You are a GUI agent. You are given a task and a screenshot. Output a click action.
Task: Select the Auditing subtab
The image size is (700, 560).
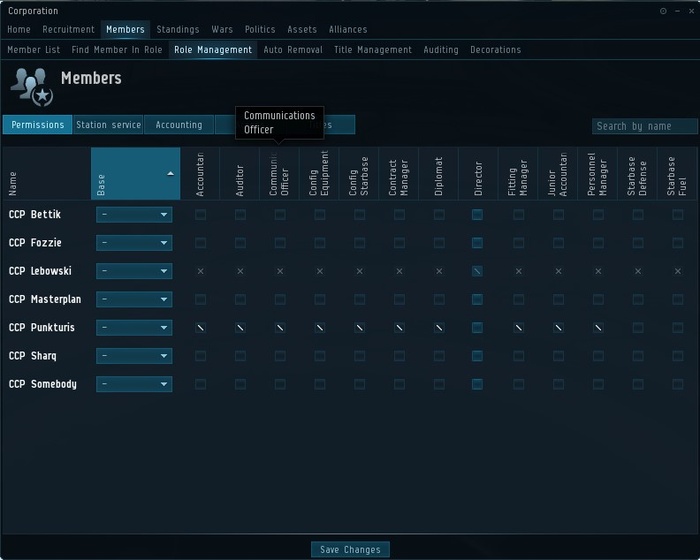pyautogui.click(x=441, y=50)
